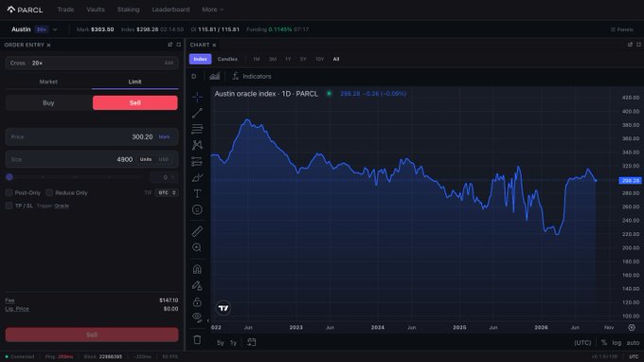Select the trend line drawing tool
Image resolution: width=644 pixels, height=362 pixels.
pos(197,113)
